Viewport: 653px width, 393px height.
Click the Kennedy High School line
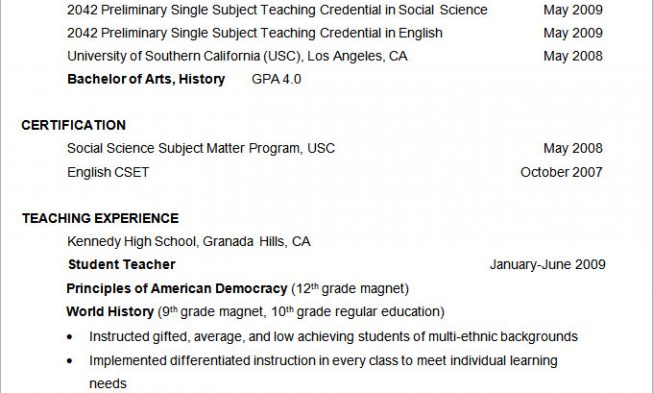[189, 241]
